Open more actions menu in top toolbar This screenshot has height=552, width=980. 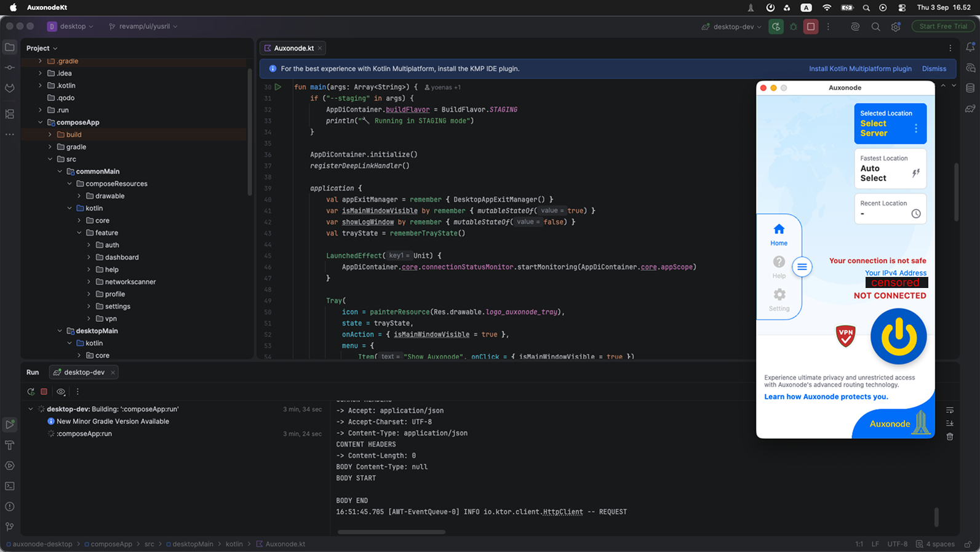[x=828, y=26]
